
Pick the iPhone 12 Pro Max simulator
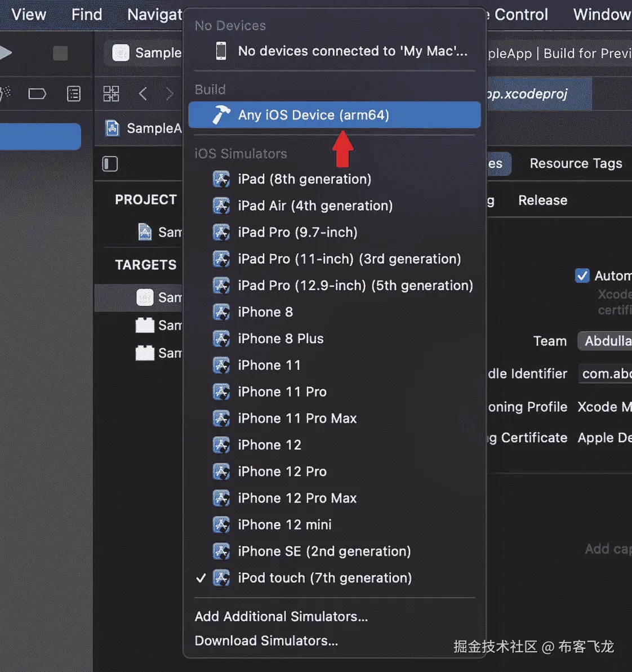tap(334, 498)
